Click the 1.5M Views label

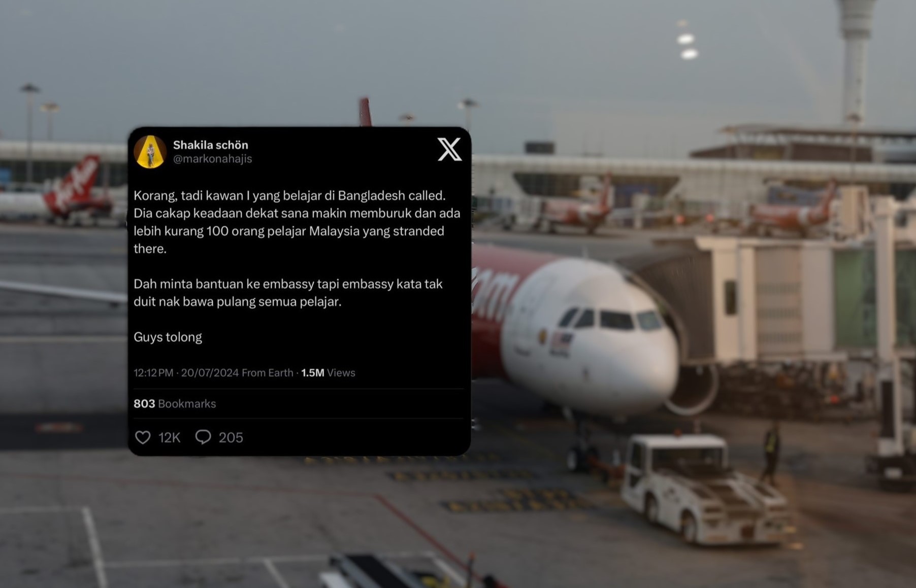click(x=328, y=372)
